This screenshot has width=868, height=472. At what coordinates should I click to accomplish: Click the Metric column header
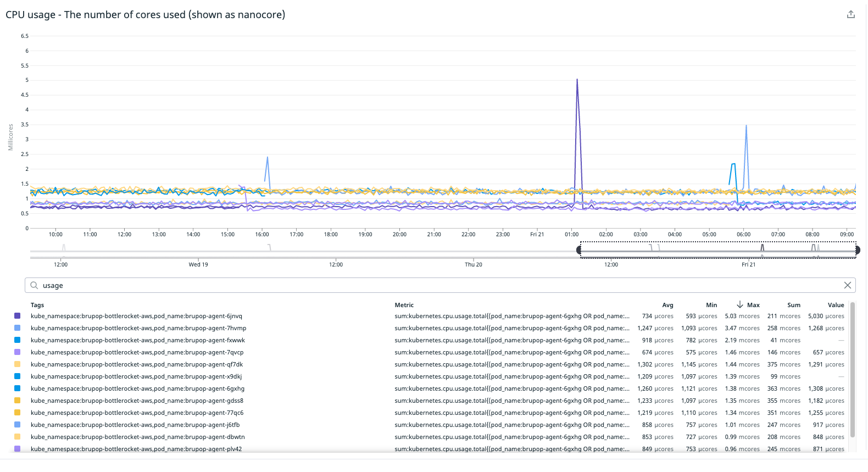pos(404,305)
